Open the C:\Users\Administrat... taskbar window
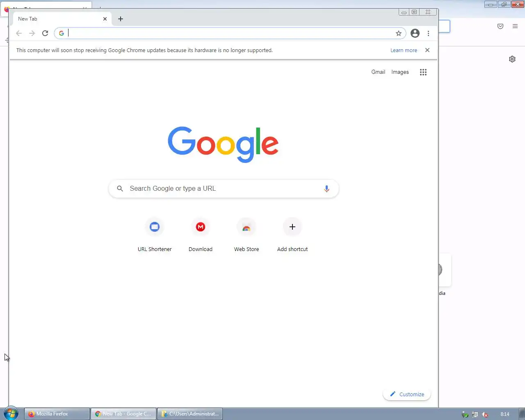Image resolution: width=525 pixels, height=420 pixels. (190, 414)
